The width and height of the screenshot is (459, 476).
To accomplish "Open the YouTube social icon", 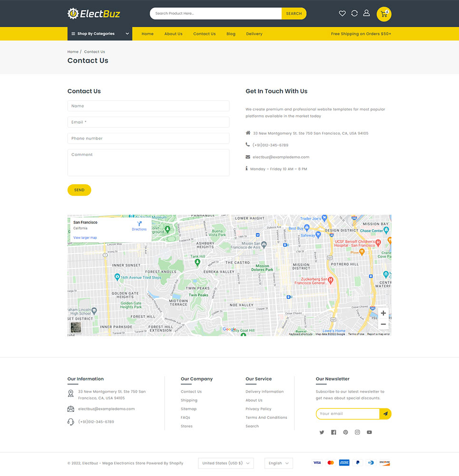I will coord(369,432).
